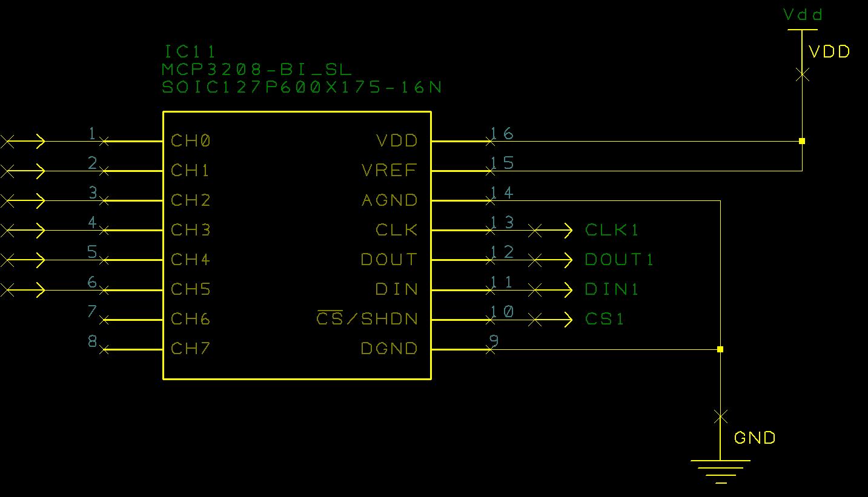Select the SOIC127P600X175-16N footprint label

click(302, 88)
